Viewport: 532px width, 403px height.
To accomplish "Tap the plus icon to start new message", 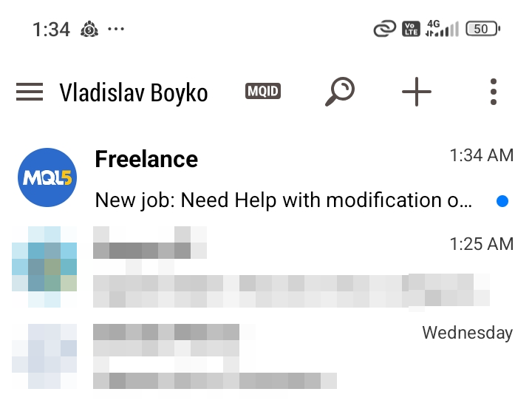I will (x=417, y=92).
